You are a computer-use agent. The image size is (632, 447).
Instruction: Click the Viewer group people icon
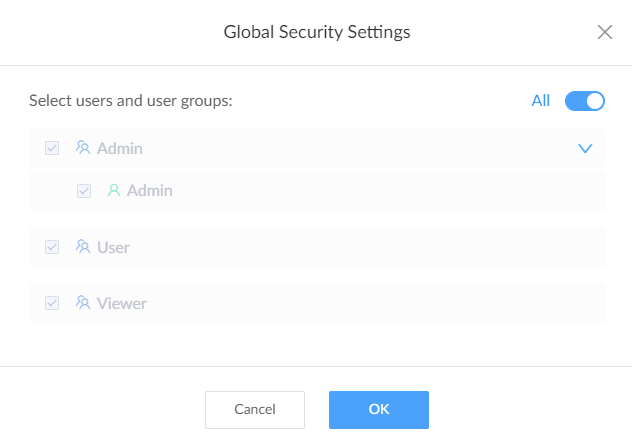pyautogui.click(x=83, y=302)
